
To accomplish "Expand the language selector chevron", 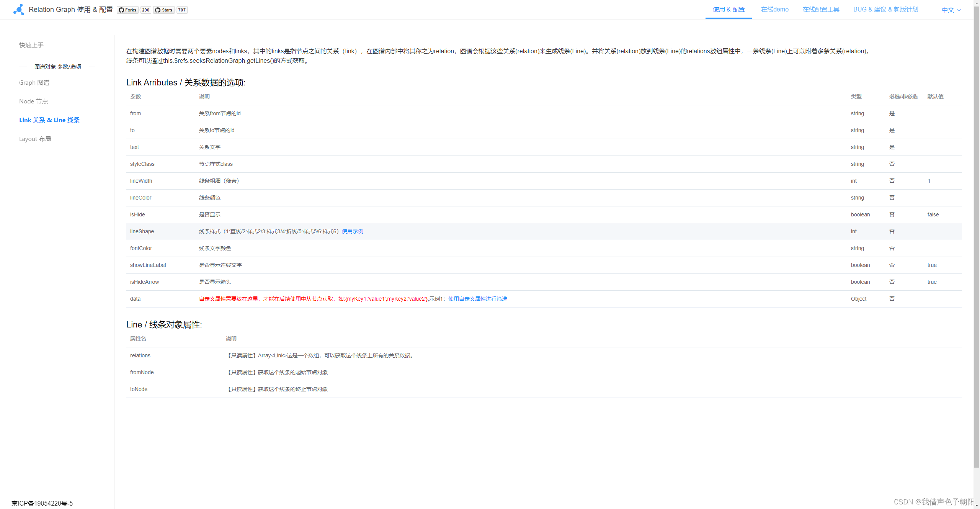I will (x=960, y=10).
